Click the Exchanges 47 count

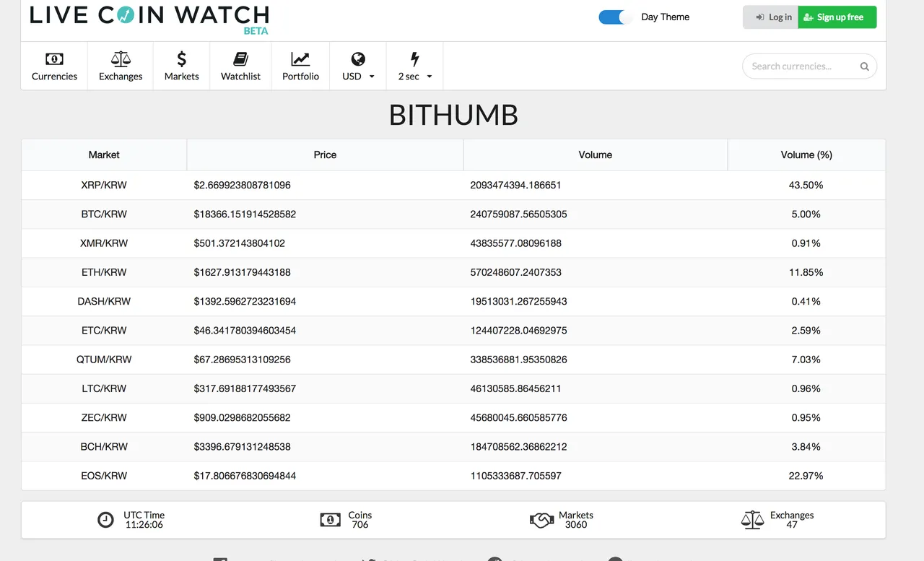792,525
